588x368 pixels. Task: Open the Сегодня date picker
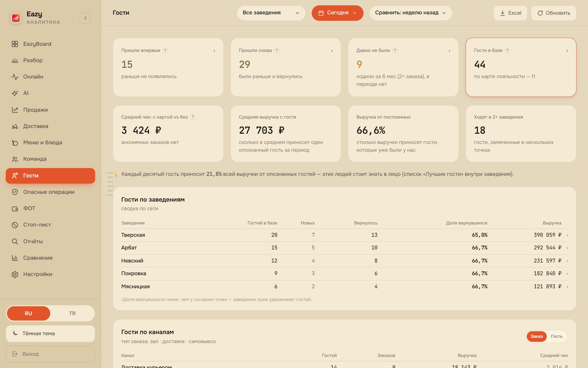[x=337, y=13]
